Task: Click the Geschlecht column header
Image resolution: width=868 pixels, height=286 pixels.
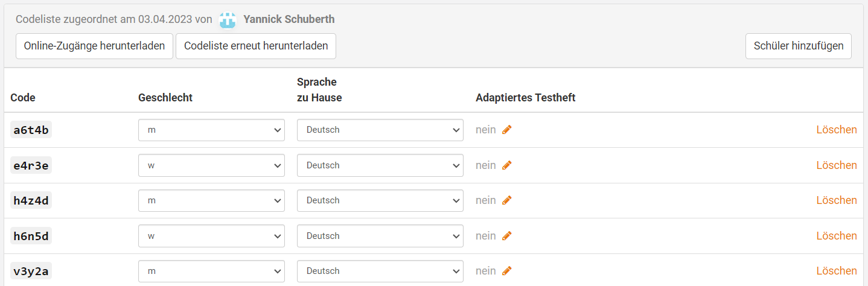Action: (x=165, y=98)
